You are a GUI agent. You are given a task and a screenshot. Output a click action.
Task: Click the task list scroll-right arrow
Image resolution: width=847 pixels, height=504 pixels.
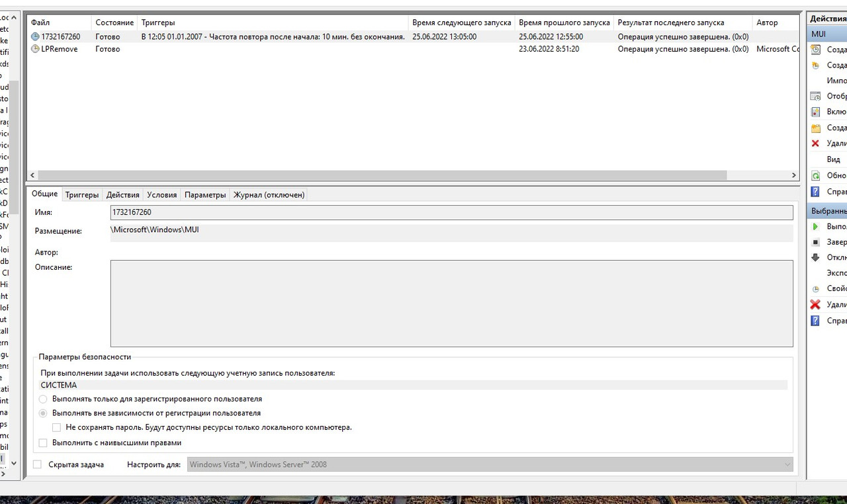pyautogui.click(x=794, y=175)
